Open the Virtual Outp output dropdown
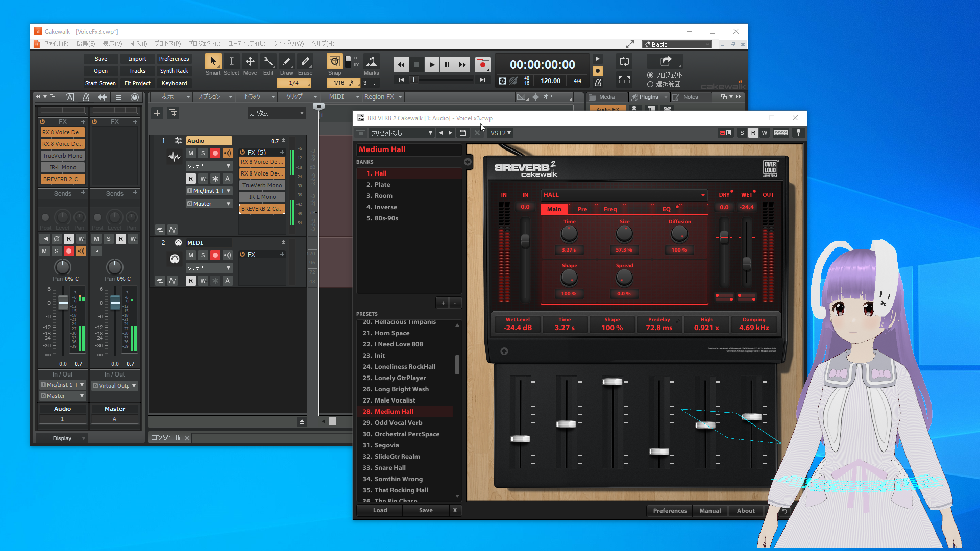This screenshot has height=551, width=980. point(114,386)
